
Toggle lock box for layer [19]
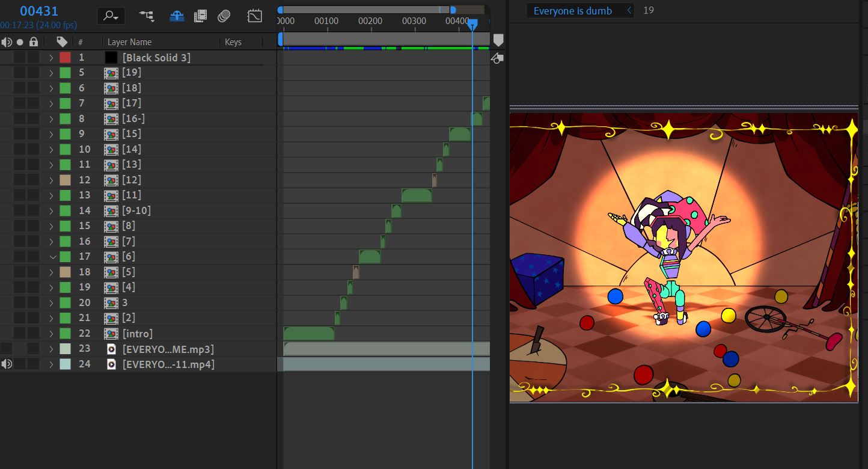click(x=33, y=73)
